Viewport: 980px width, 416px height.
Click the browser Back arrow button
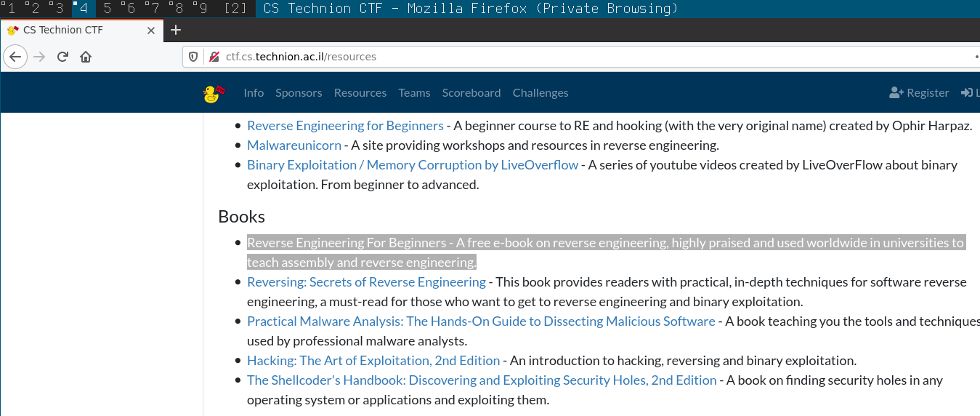16,57
